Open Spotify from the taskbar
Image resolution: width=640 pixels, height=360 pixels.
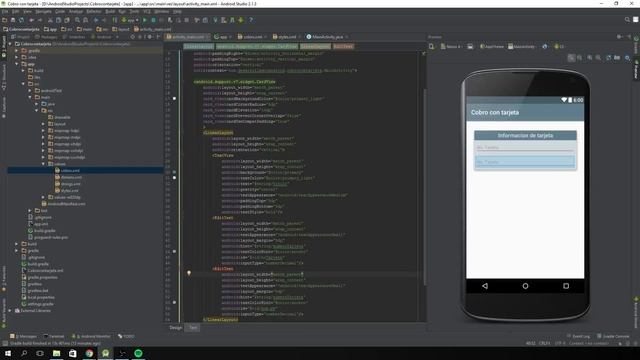point(138,353)
